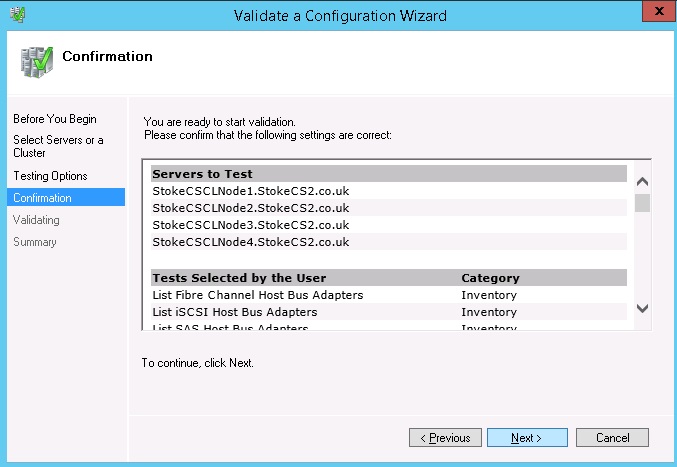Select StokeCSCLNode1.StokeCS2.co.uk server entry
The height and width of the screenshot is (467, 677).
click(250, 191)
